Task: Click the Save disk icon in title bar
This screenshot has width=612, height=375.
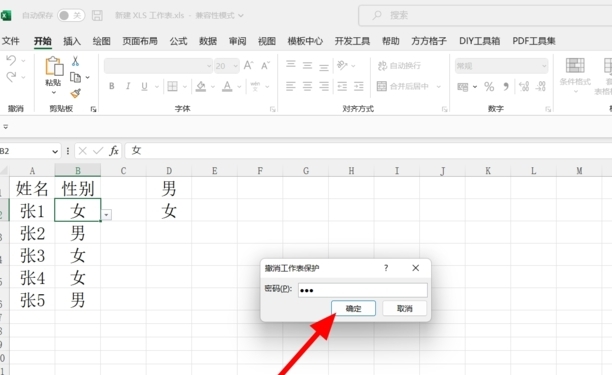Action: (97, 15)
